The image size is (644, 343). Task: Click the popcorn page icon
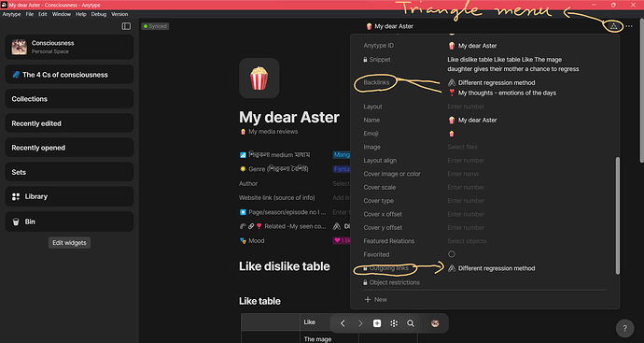[x=259, y=79]
